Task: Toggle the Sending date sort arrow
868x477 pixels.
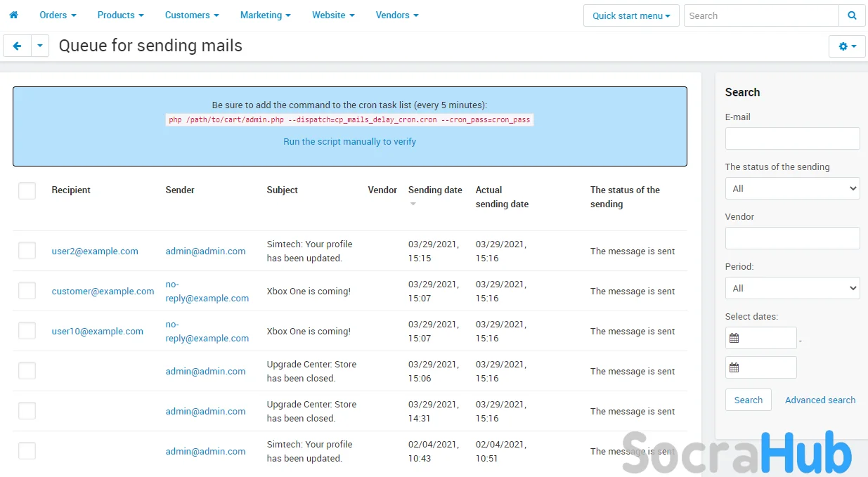Action: coord(413,204)
